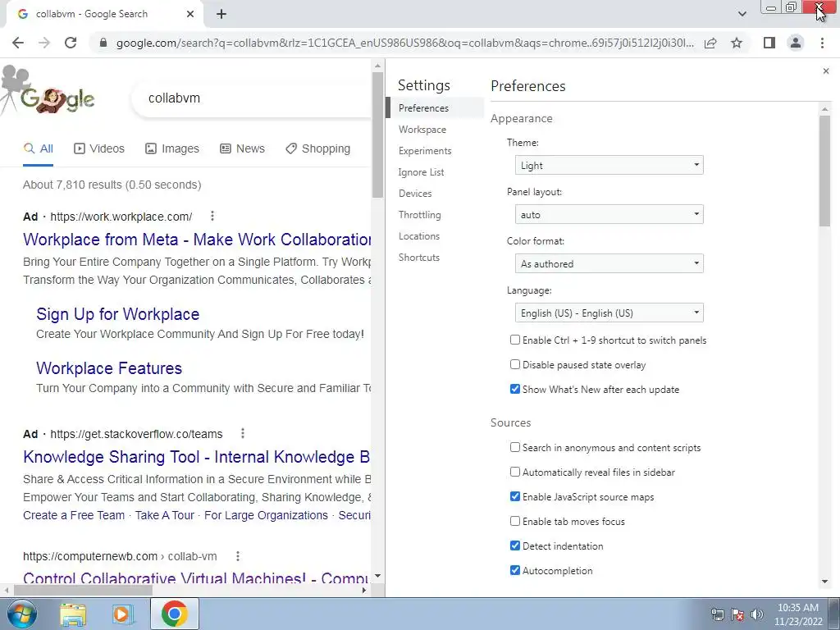Open the volume speaker tray icon
The width and height of the screenshot is (840, 630).
[756, 614]
